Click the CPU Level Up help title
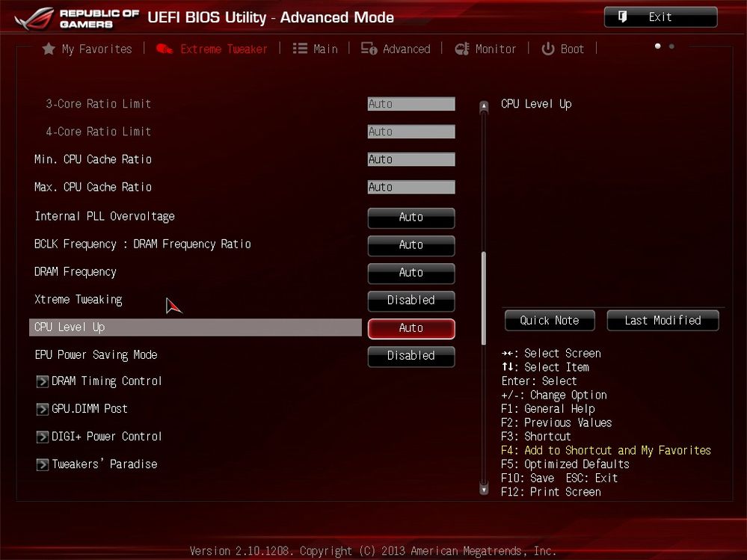The image size is (747, 560). click(536, 104)
